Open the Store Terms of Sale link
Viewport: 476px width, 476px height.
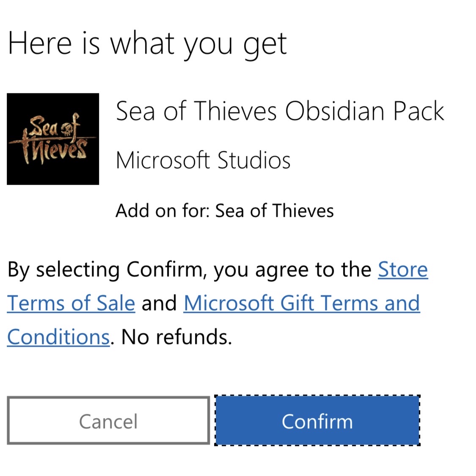(x=402, y=269)
